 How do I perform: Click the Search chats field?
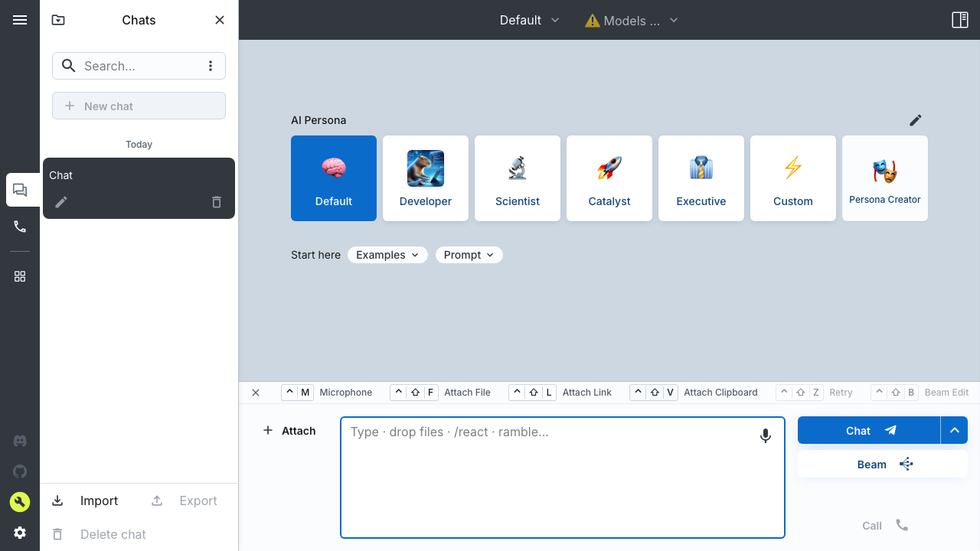(139, 66)
